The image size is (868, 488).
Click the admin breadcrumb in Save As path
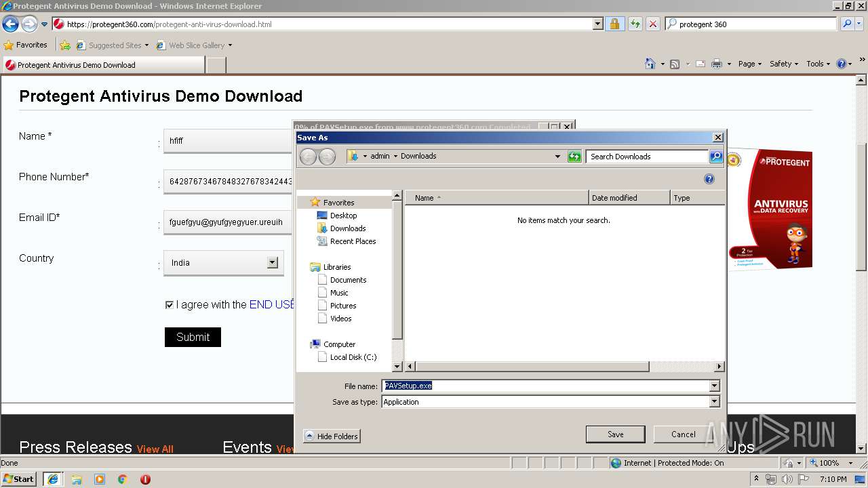click(x=380, y=156)
